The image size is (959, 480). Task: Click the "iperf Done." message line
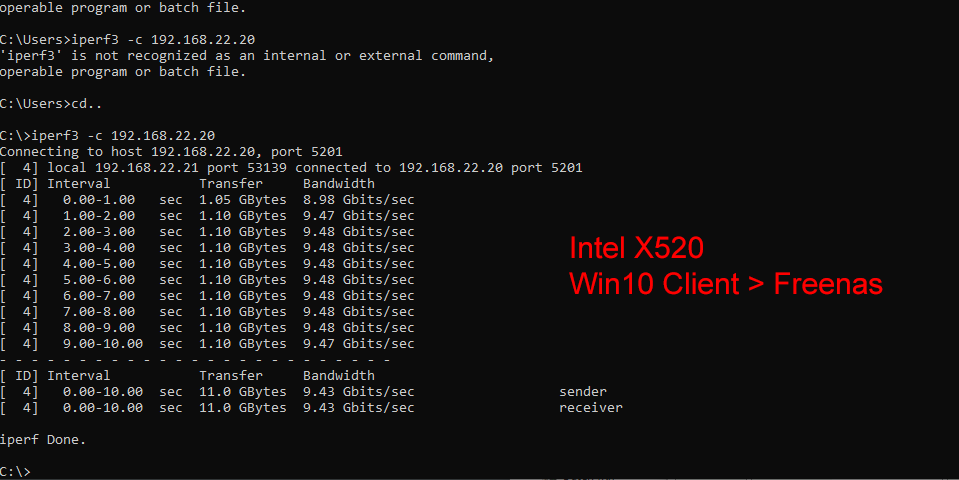[x=43, y=439]
